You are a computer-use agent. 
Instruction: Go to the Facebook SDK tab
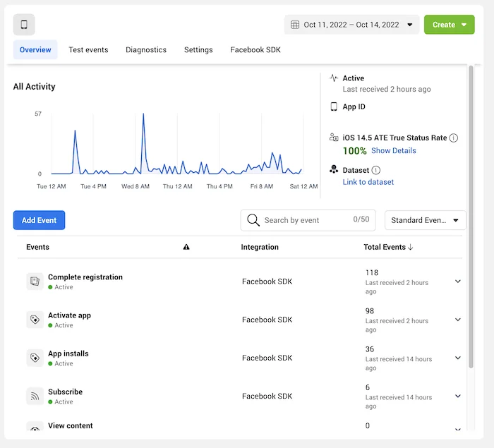tap(255, 50)
